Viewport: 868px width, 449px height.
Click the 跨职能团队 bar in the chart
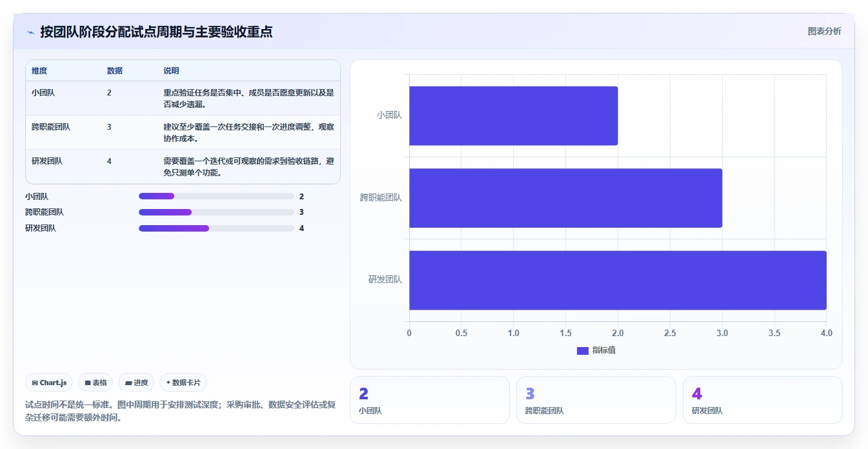coord(565,198)
